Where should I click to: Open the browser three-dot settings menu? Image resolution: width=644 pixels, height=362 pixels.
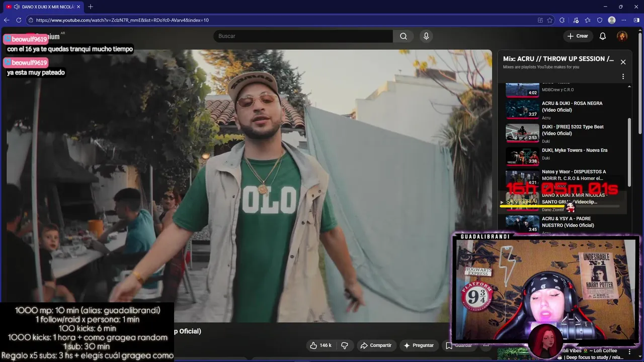tap(624, 20)
